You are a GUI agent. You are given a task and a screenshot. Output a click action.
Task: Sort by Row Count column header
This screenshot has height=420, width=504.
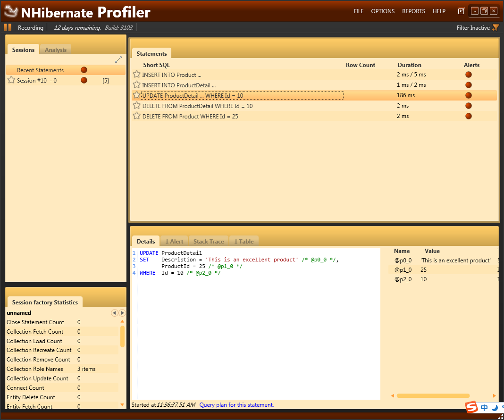point(361,65)
